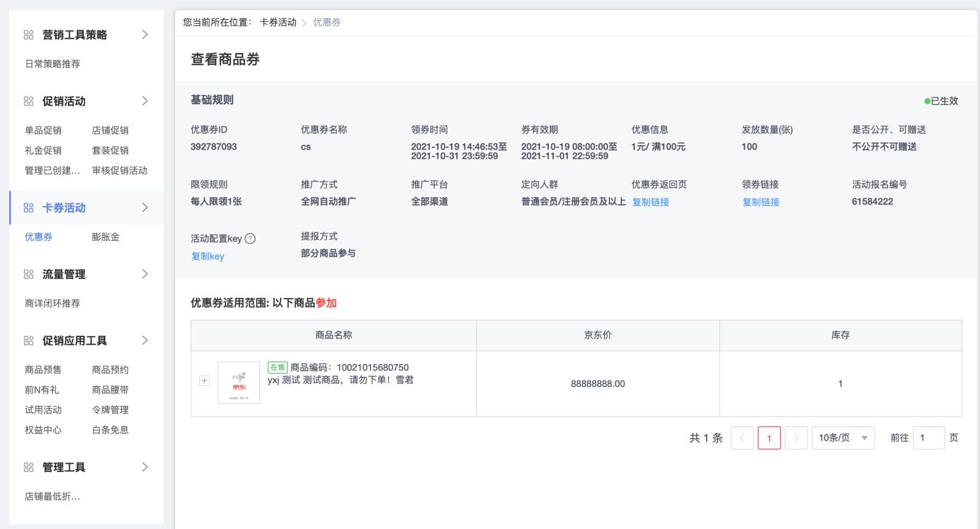Click 卡券活动 in the breadcrumb
Screen dimensions: 980x529
278,22
